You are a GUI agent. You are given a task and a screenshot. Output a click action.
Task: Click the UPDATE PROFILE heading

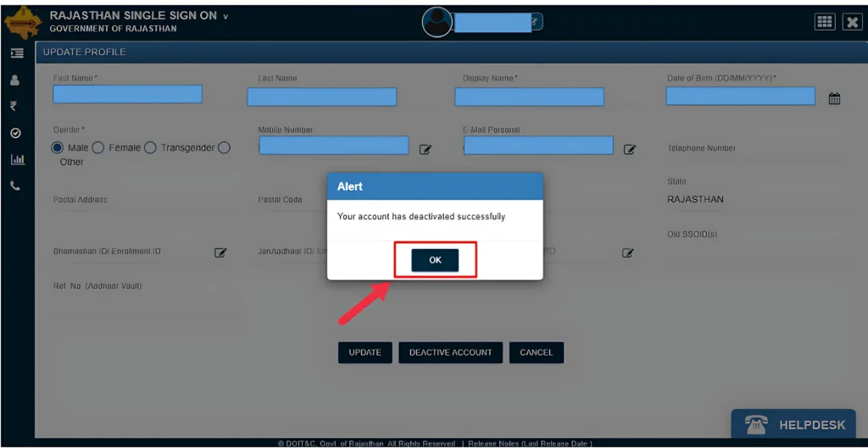coord(85,52)
